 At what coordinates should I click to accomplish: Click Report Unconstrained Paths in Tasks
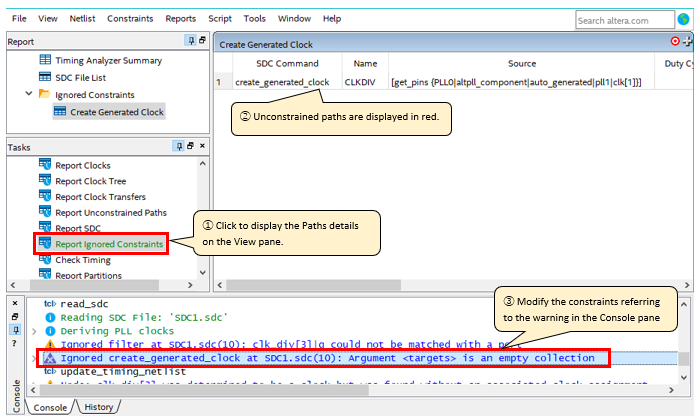point(110,212)
